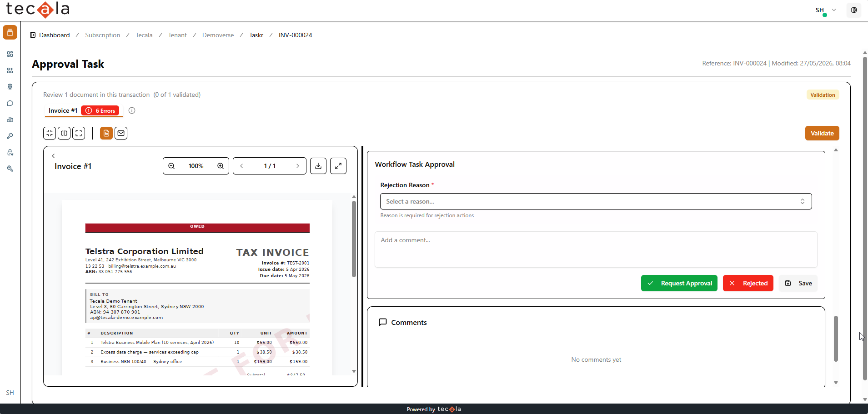
Task: Go to Taskr breadcrumb
Action: (256, 35)
